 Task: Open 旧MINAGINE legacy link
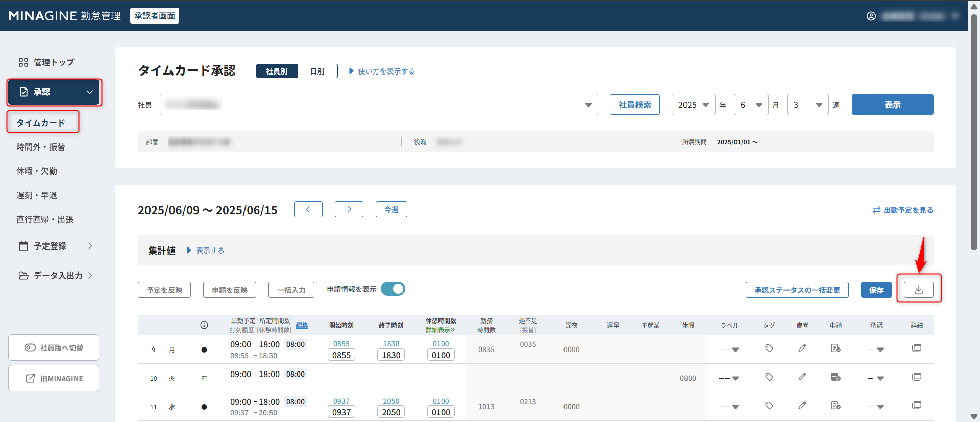(54, 378)
